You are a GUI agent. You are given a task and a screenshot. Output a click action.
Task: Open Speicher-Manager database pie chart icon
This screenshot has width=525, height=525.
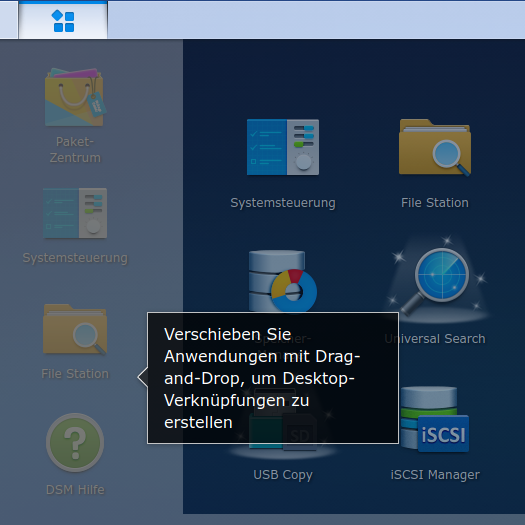point(283,281)
